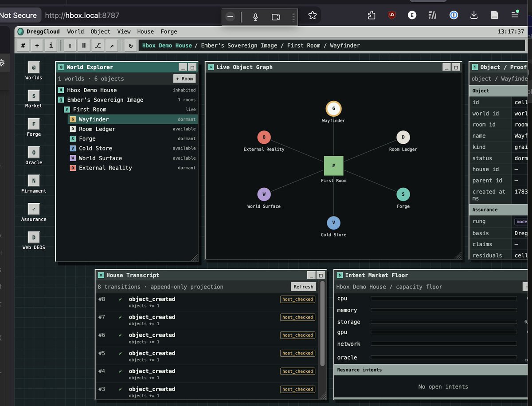Select External Reality in World Explorer
The width and height of the screenshot is (532, 406).
[133, 168]
